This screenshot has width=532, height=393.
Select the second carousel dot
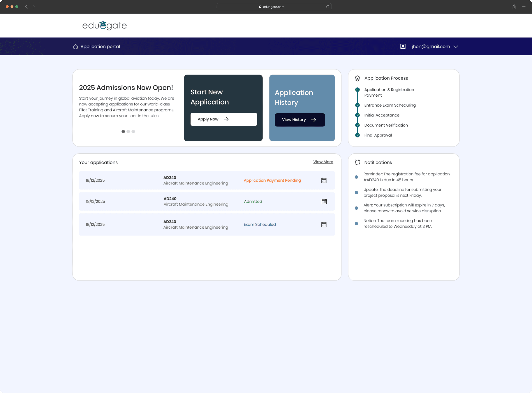128,131
